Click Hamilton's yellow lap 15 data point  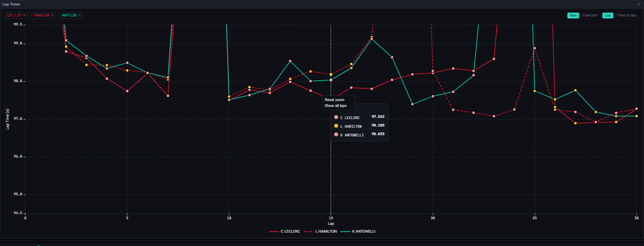coord(331,74)
